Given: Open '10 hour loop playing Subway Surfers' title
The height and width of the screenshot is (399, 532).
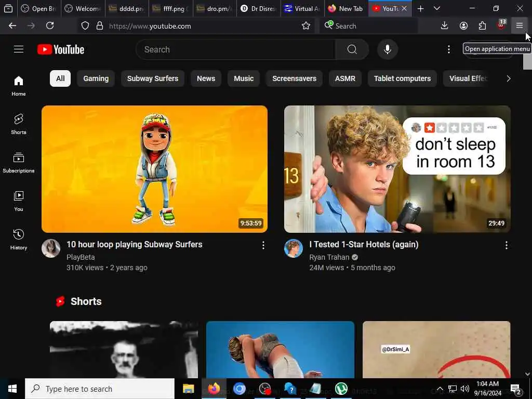Looking at the screenshot, I should click(135, 245).
